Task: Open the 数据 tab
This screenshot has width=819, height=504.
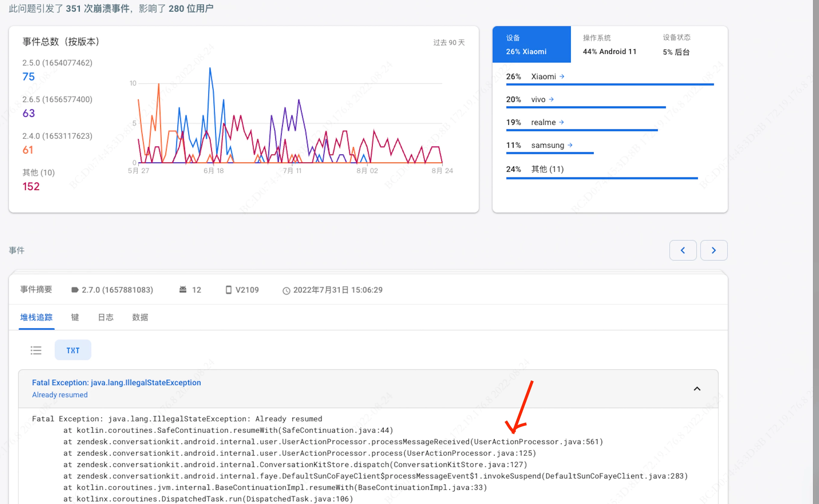Action: [x=140, y=317]
